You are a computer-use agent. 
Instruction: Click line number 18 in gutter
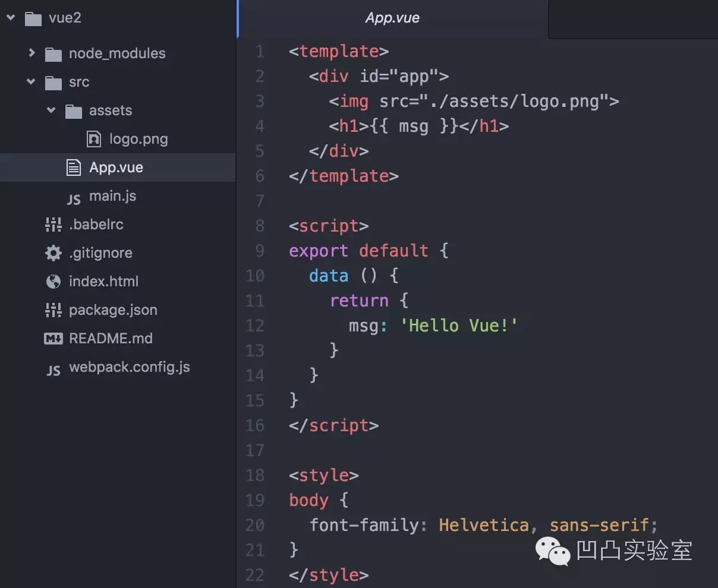click(255, 476)
